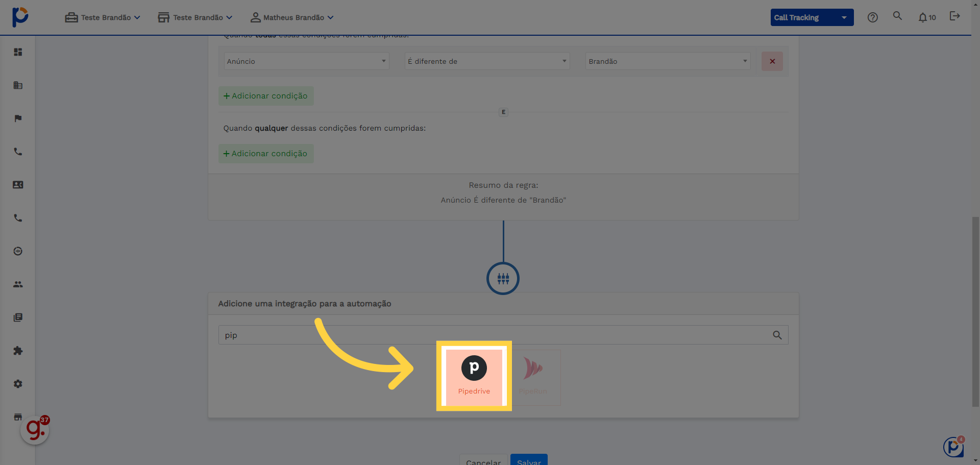Click the logout icon in header
Viewport: 980px width, 465px height.
pos(954,16)
